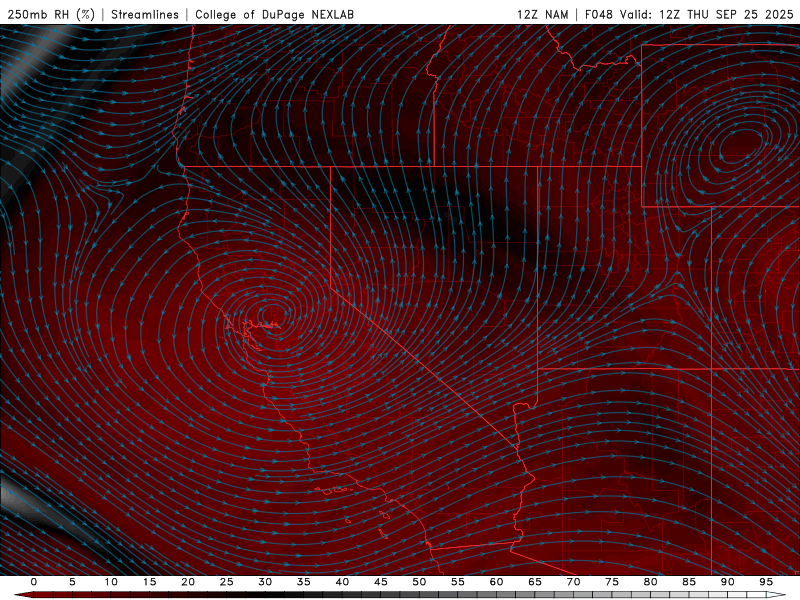Click 'College of DuPage NEXLAB' text
The height and width of the screenshot is (600, 800).
274,14
